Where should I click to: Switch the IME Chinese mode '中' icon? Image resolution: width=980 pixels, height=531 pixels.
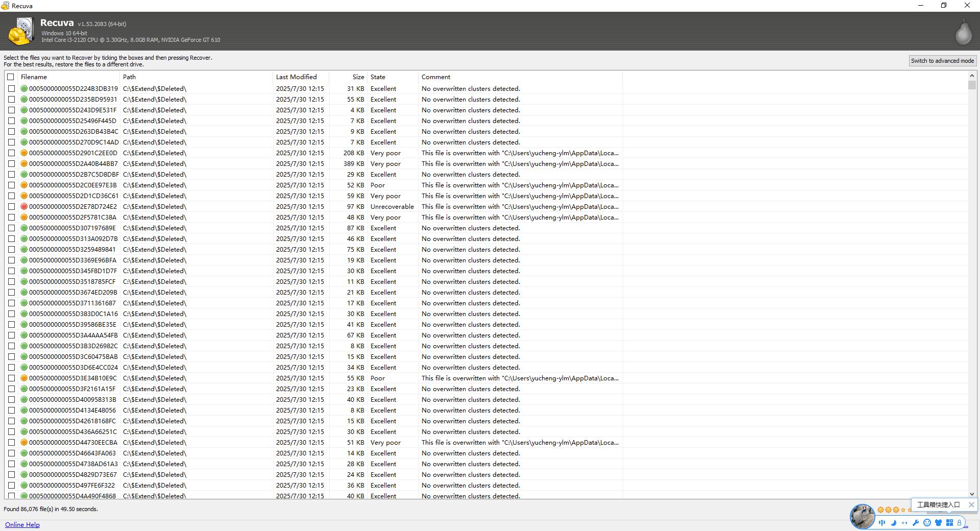882,522
